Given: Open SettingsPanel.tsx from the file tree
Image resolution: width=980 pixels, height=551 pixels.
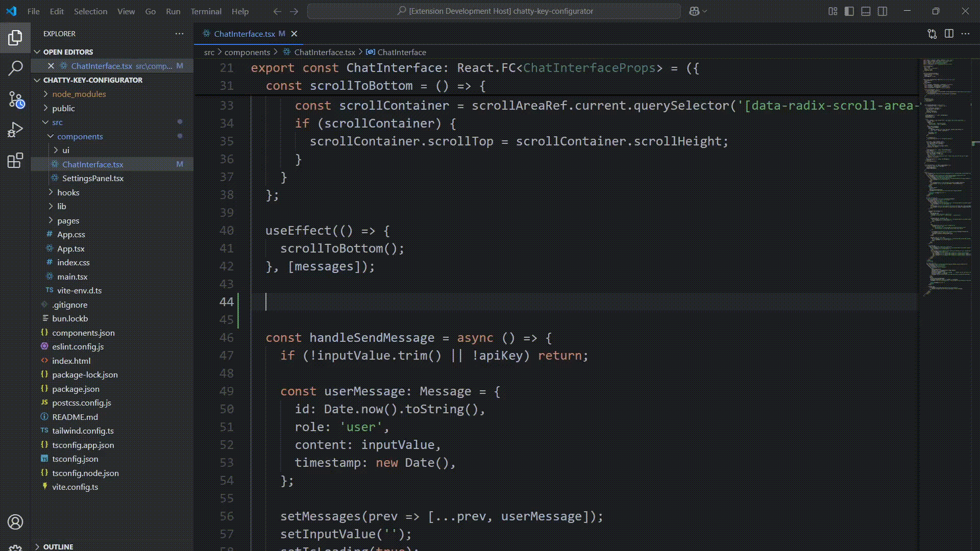Looking at the screenshot, I should pos(92,178).
